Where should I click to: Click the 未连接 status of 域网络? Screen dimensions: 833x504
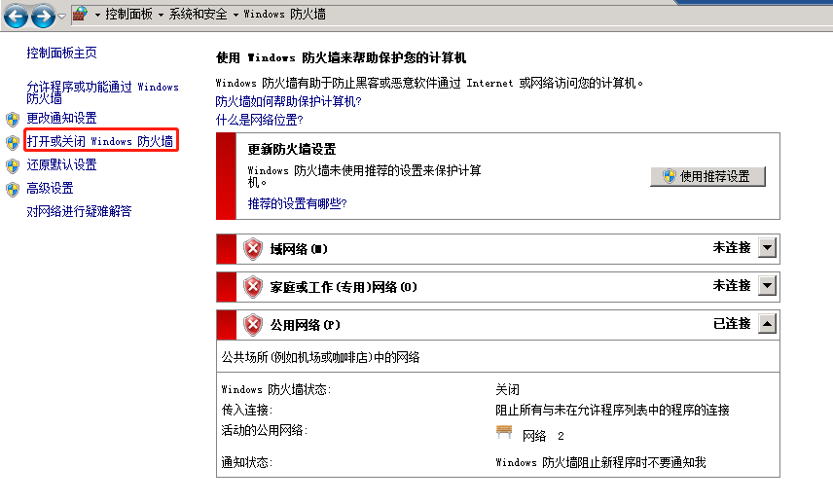point(732,247)
